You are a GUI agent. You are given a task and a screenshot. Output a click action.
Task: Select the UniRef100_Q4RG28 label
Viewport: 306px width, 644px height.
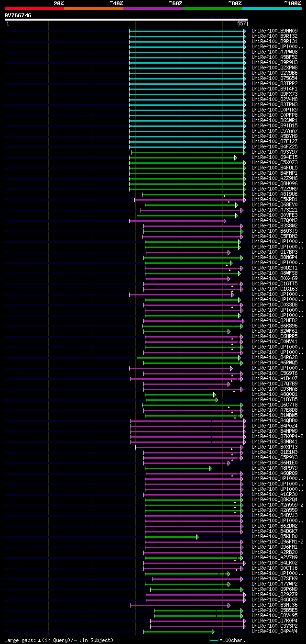click(275, 358)
